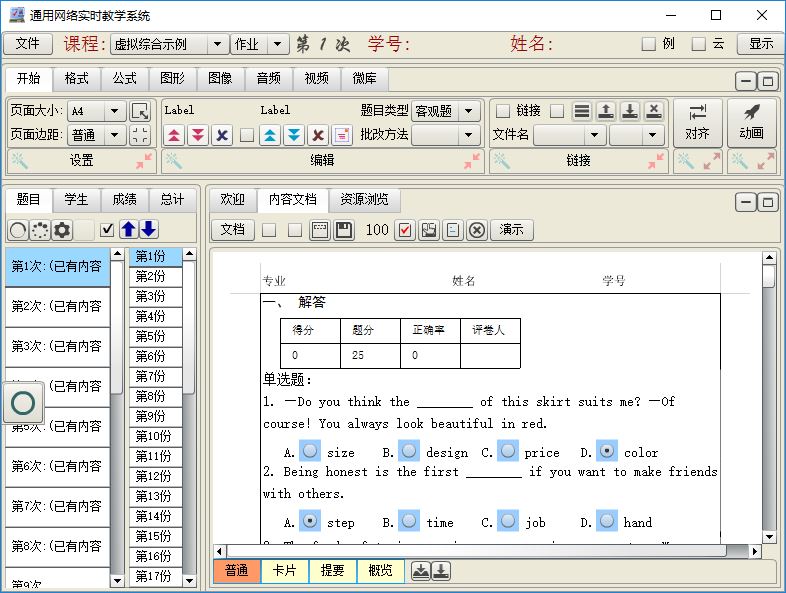Click the cyan double up-arrow icon
786x593 pixels.
(270, 135)
